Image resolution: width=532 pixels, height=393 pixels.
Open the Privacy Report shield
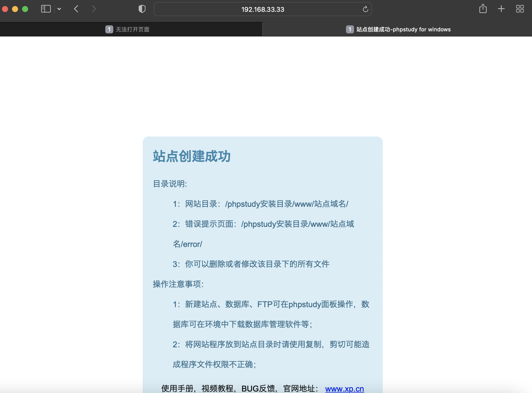click(x=142, y=9)
